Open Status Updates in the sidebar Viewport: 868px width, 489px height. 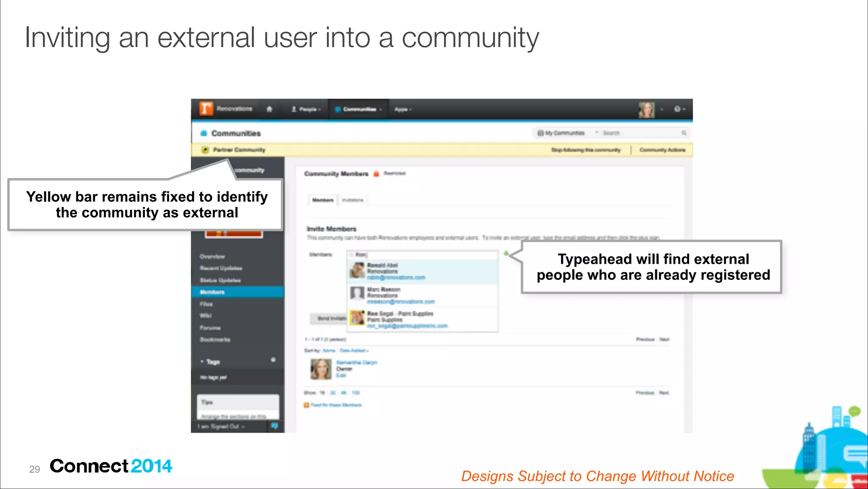(220, 280)
